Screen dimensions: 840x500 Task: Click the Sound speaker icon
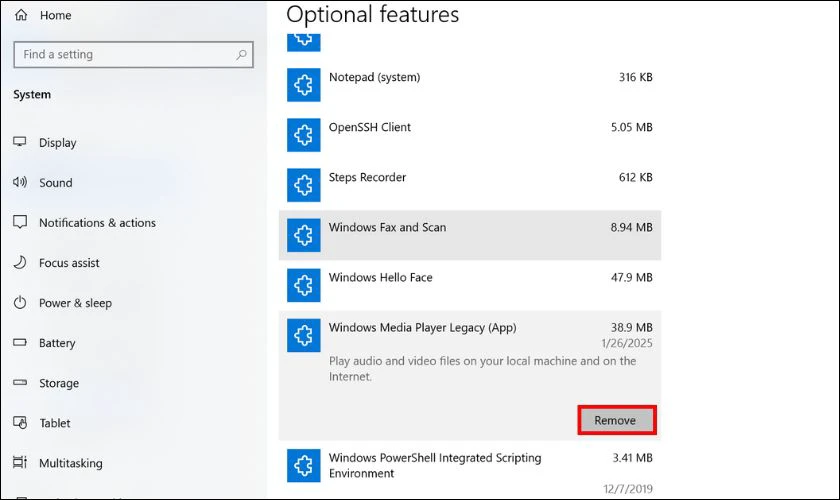click(x=20, y=182)
